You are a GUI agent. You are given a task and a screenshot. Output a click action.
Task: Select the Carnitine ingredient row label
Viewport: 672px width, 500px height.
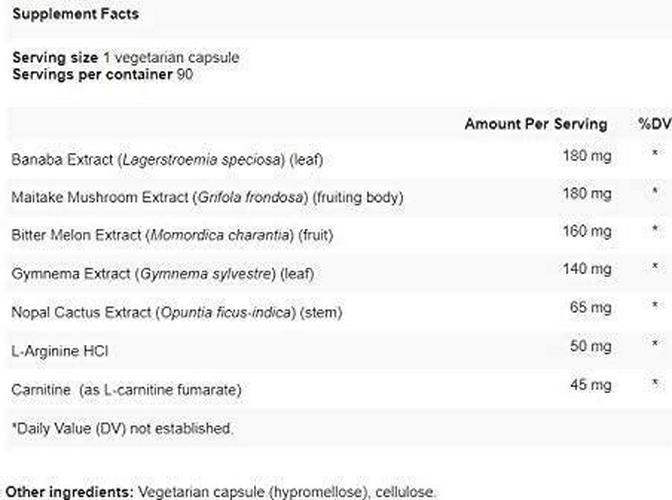(x=127, y=388)
